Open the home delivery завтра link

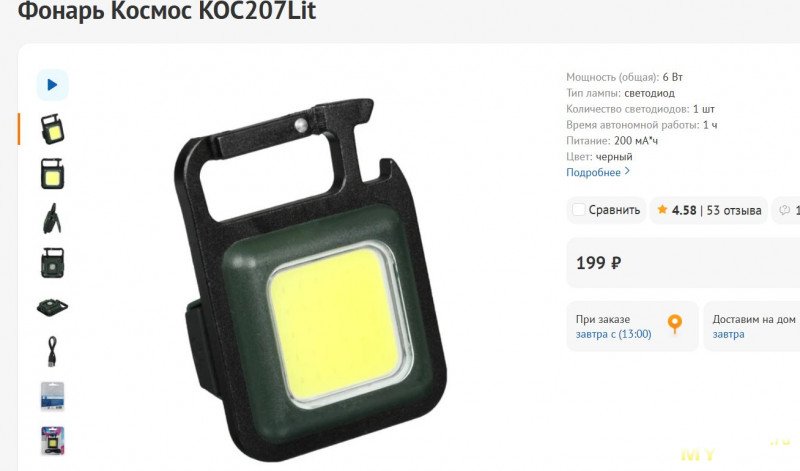point(728,334)
